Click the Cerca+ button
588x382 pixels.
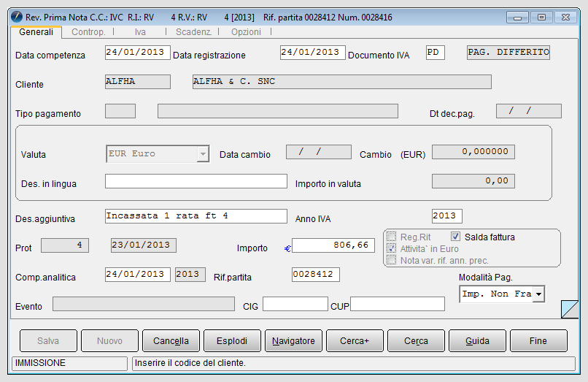(355, 340)
